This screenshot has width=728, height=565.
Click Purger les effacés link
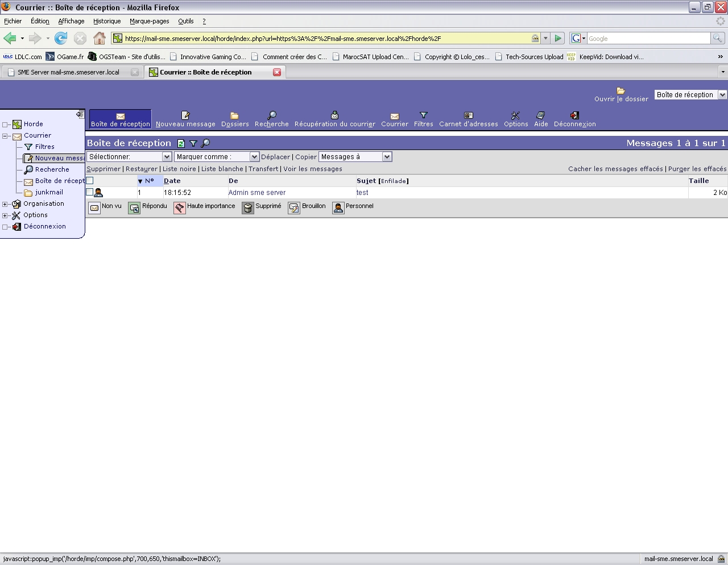coord(697,169)
